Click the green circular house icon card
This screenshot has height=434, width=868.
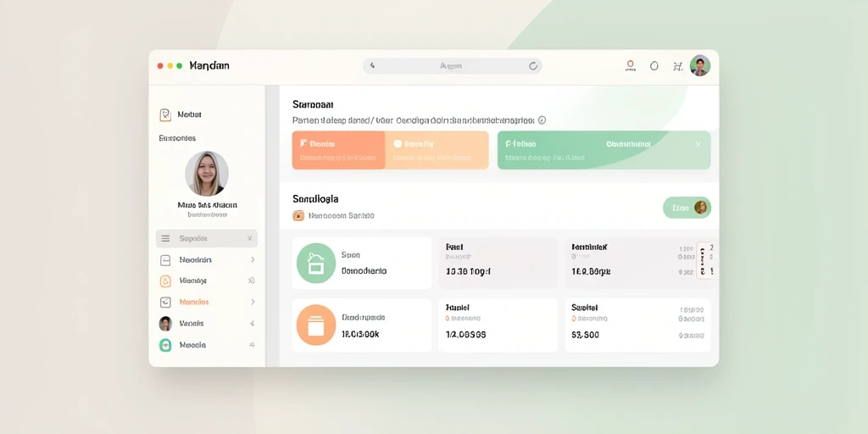click(316, 263)
